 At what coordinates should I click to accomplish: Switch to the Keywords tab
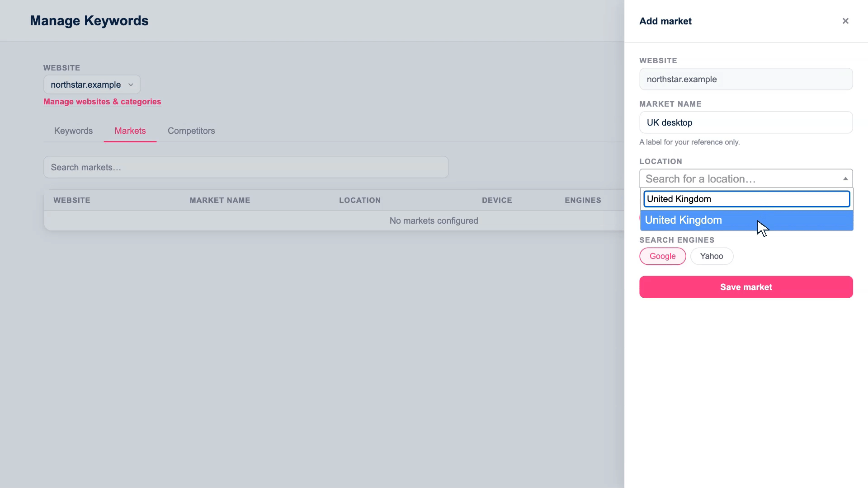click(73, 131)
